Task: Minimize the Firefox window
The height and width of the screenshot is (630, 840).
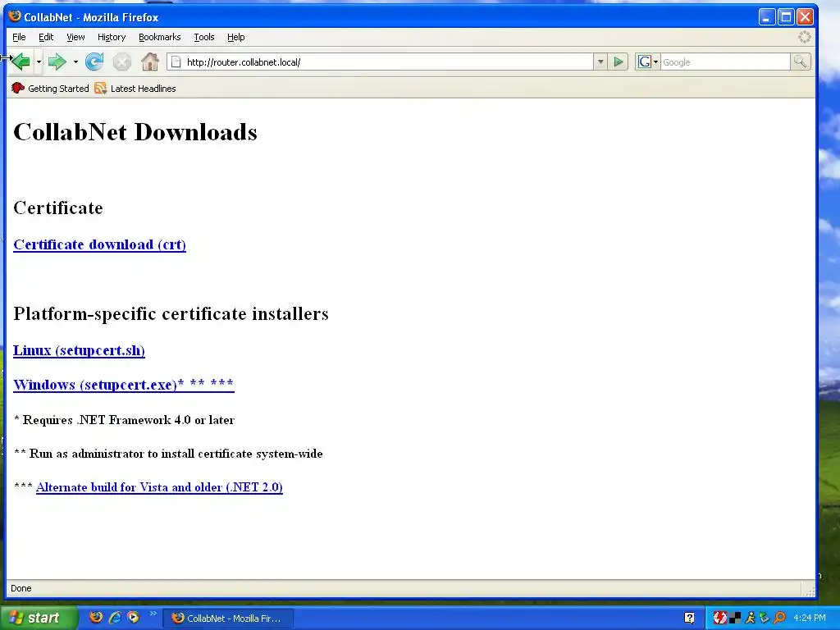Action: click(x=767, y=17)
